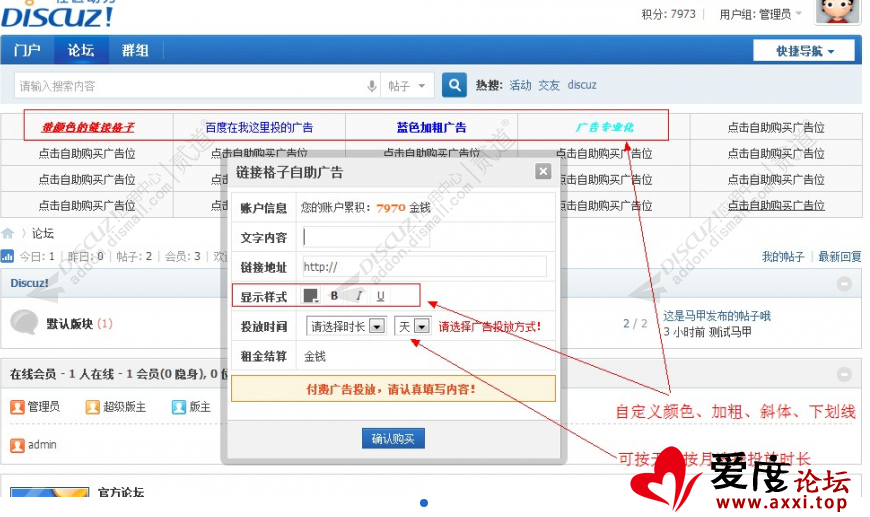
Task: Open the 快捷导航 dropdown
Action: click(804, 51)
